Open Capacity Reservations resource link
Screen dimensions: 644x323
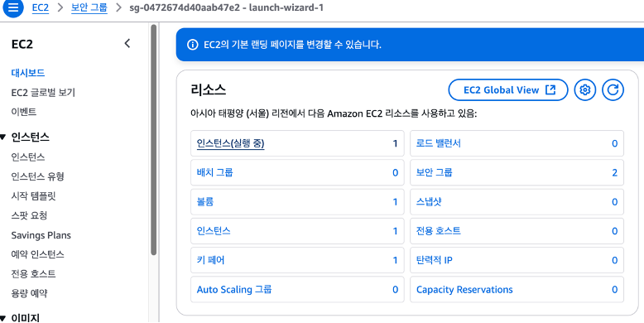point(464,290)
